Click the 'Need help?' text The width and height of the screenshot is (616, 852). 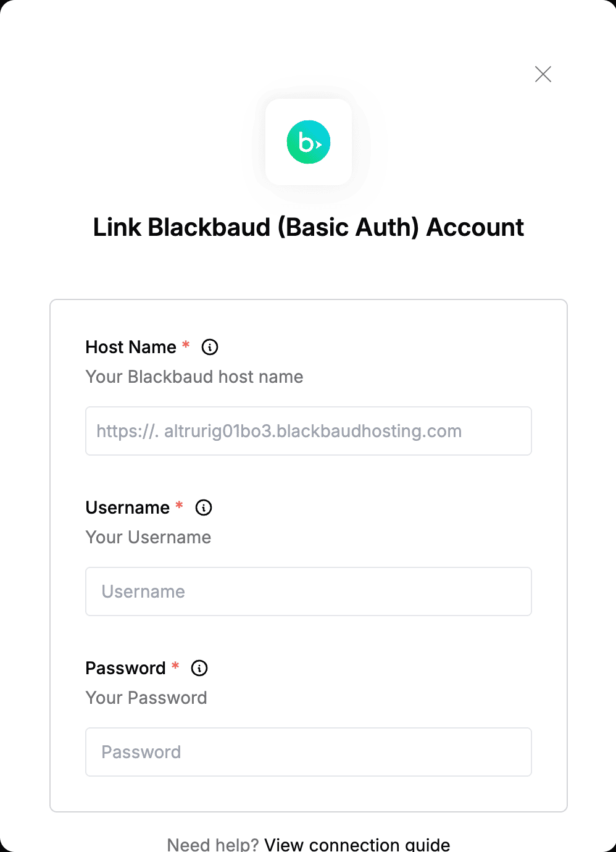(x=213, y=844)
